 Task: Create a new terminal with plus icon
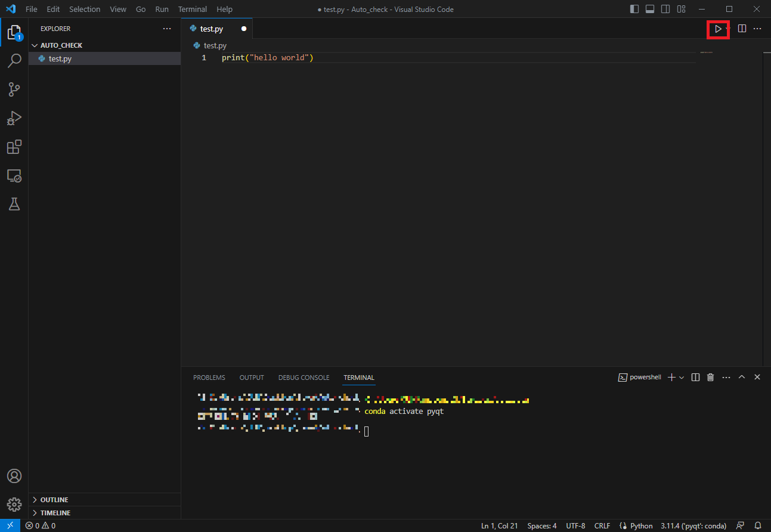coord(672,378)
